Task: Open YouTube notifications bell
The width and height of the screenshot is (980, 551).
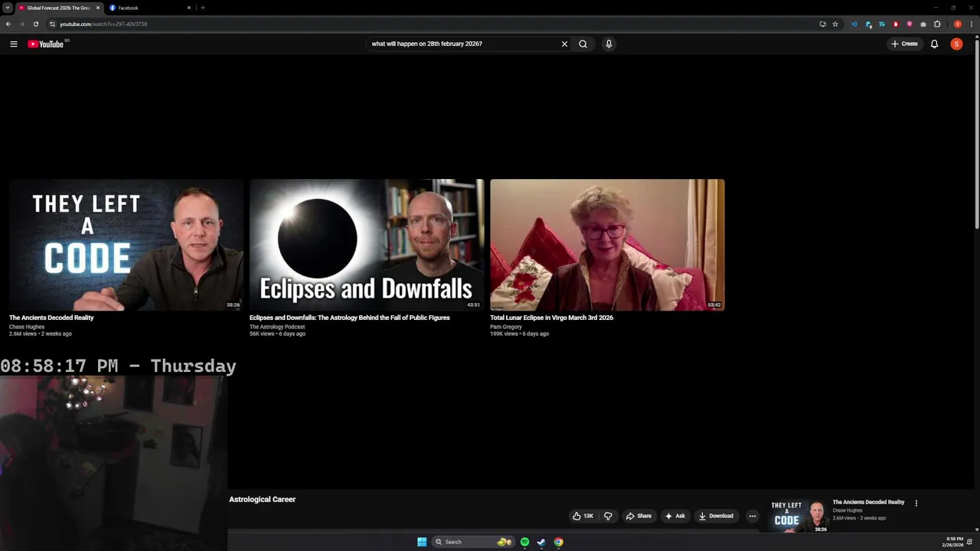Action: [934, 44]
